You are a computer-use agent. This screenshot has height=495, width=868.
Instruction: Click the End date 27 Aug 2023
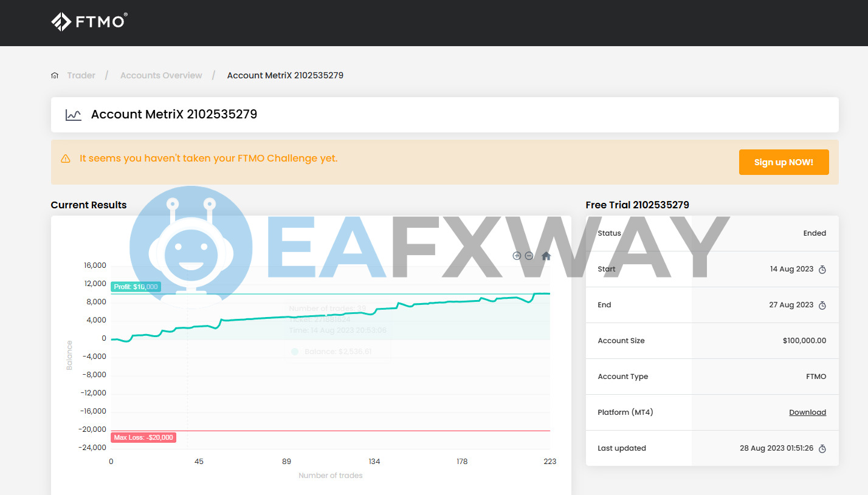tap(791, 305)
